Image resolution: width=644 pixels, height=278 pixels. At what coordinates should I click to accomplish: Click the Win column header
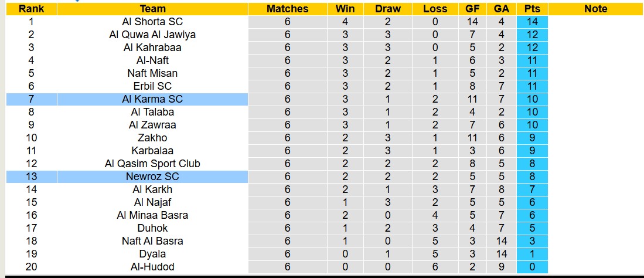click(x=345, y=9)
